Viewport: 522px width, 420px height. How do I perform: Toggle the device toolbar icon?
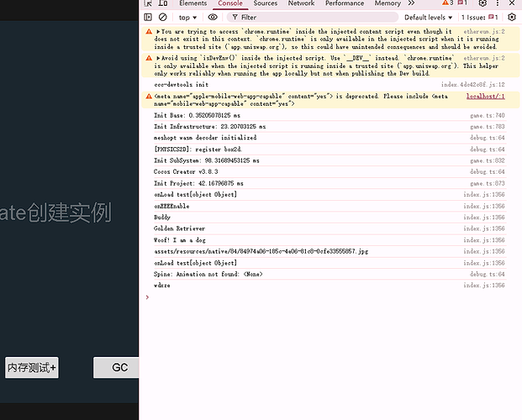pyautogui.click(x=163, y=3)
